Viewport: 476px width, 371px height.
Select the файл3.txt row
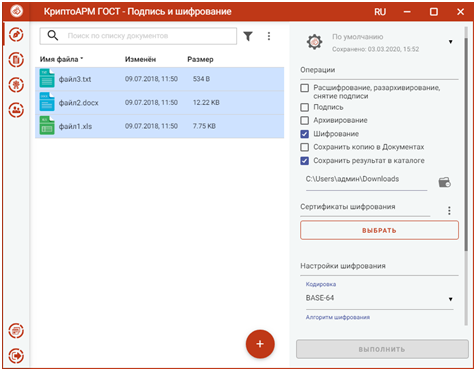tap(160, 79)
